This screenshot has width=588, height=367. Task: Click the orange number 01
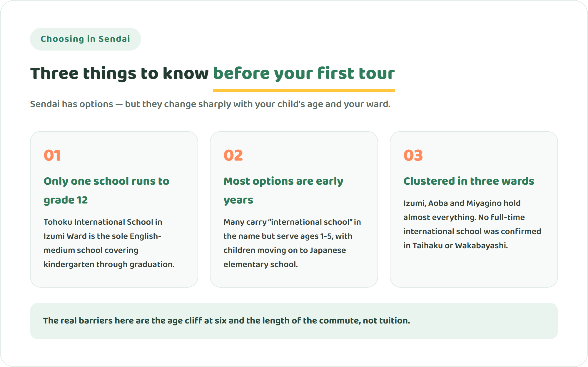click(x=52, y=155)
